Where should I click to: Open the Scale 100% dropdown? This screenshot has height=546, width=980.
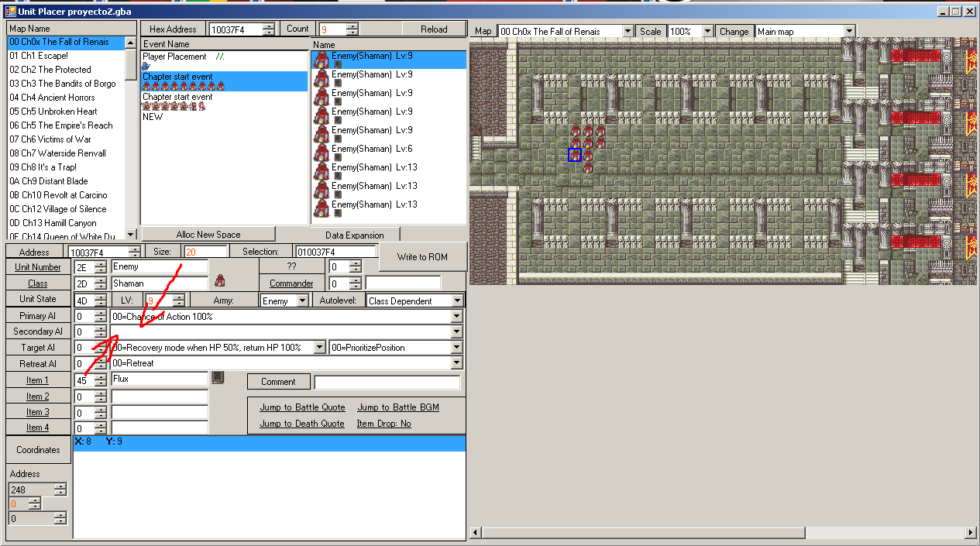coord(707,31)
